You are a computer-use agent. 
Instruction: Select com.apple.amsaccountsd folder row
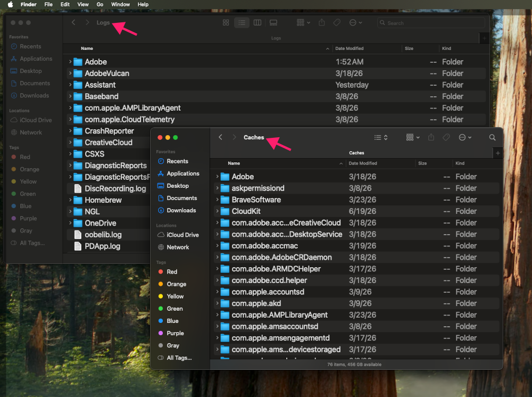(x=356, y=326)
